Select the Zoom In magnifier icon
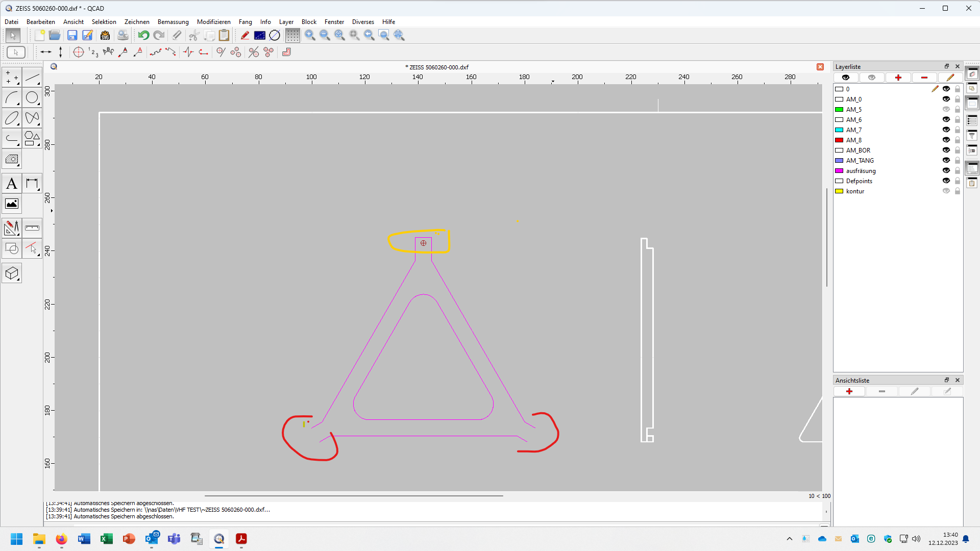Image resolution: width=980 pixels, height=551 pixels. click(310, 35)
